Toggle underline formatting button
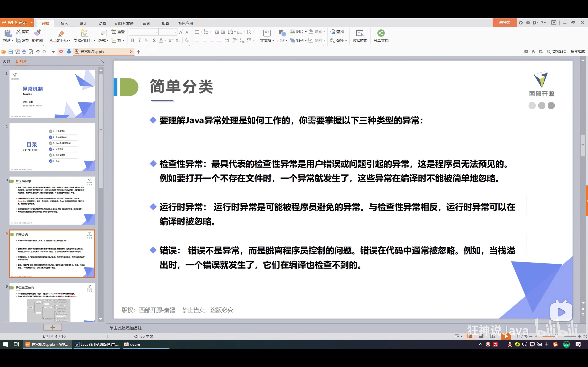 tap(147, 41)
